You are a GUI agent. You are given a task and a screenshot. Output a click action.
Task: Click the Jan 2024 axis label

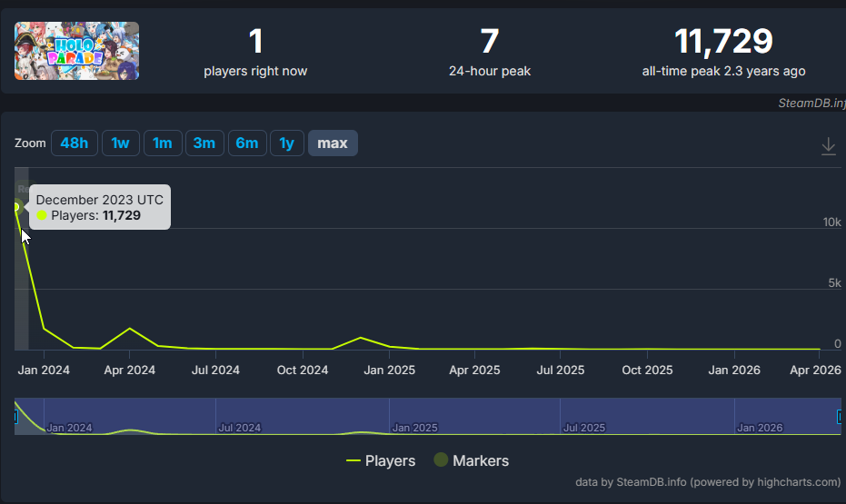tap(44, 370)
